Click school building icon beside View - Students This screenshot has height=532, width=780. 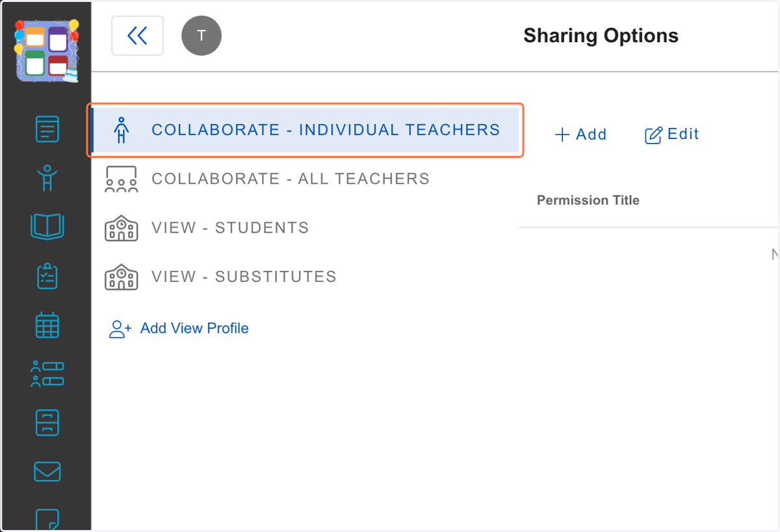pos(121,228)
